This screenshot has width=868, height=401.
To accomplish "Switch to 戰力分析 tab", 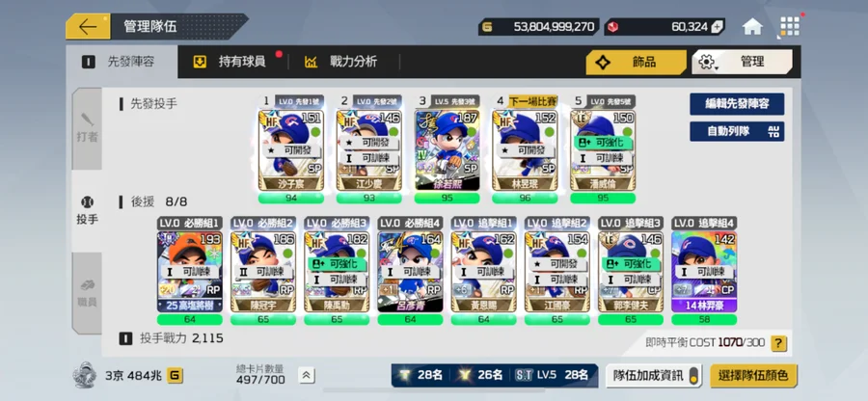I will coord(342,62).
